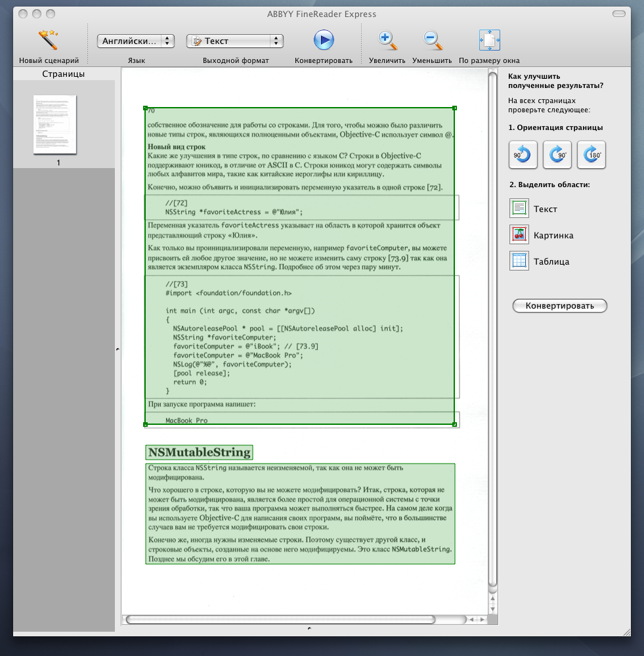Click the Конвертировать button in the right panel

559,306
